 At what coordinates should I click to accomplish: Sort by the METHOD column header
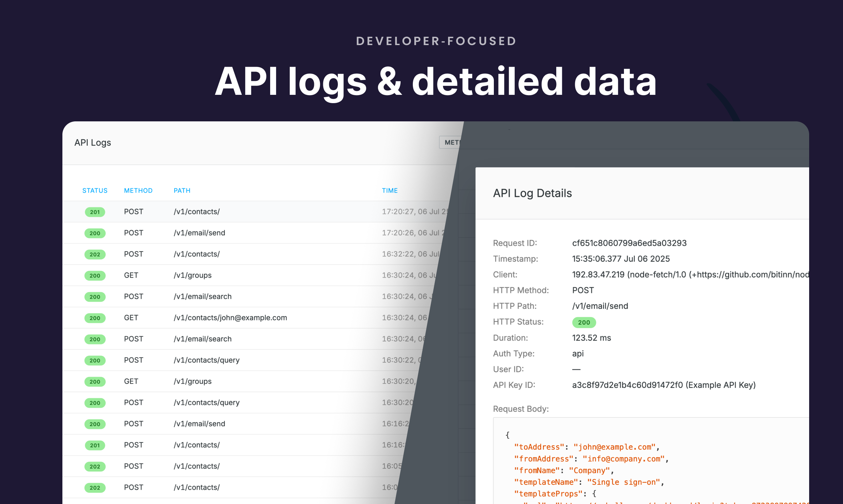(138, 191)
